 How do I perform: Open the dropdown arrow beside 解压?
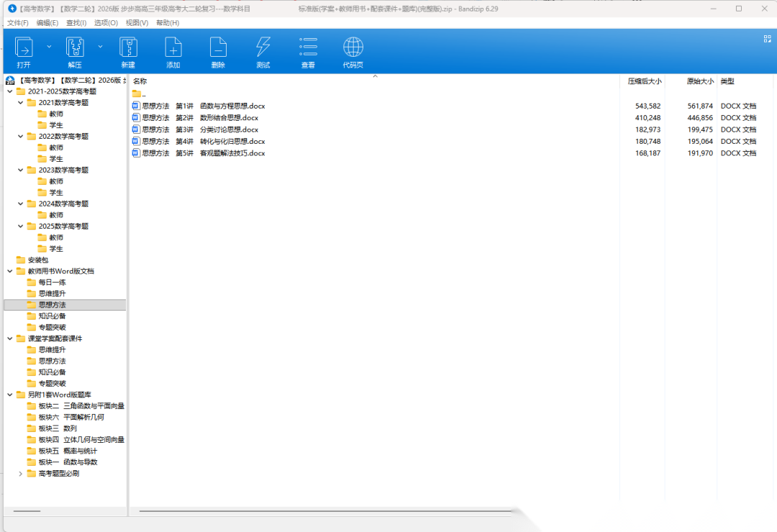point(100,46)
